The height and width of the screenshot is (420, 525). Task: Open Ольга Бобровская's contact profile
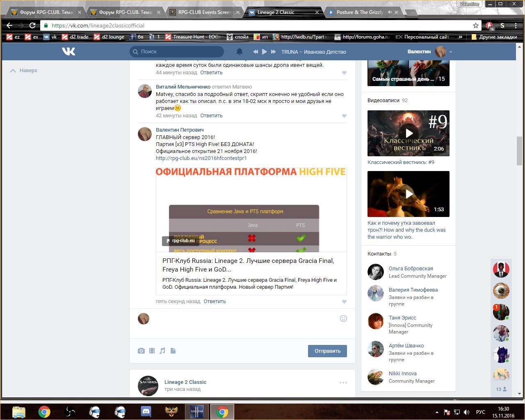pos(411,269)
